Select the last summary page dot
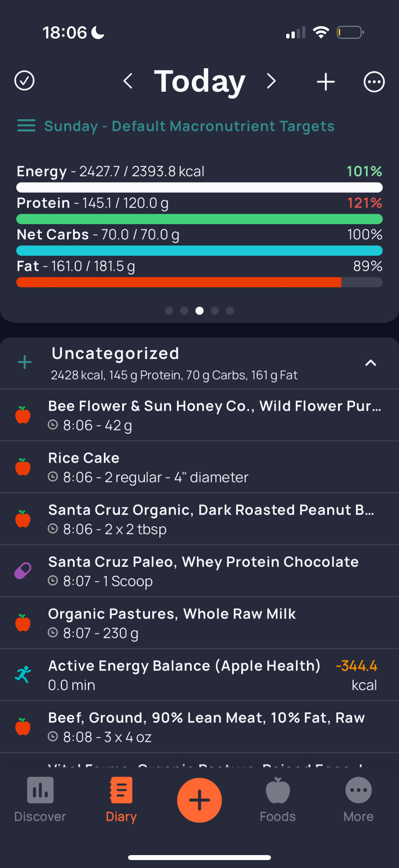 (x=230, y=311)
